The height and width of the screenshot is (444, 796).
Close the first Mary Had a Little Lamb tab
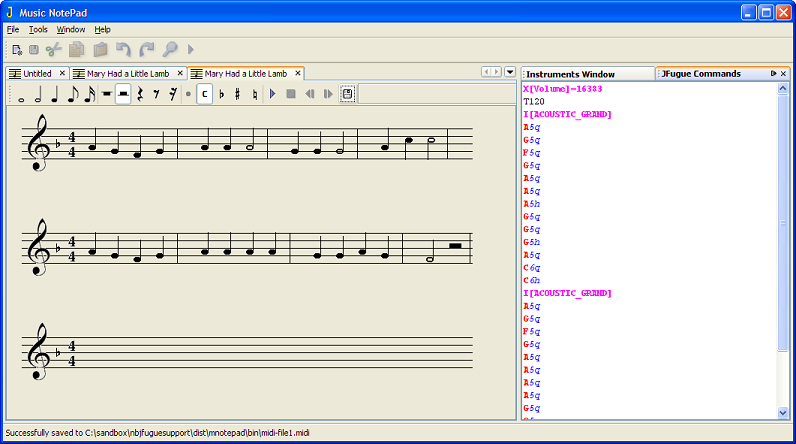point(180,74)
